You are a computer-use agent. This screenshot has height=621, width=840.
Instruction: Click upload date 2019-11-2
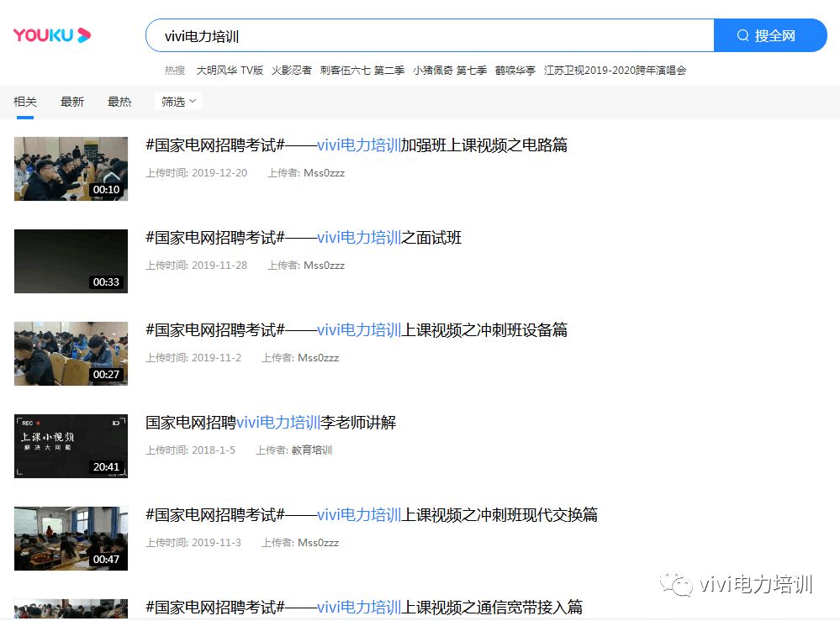click(216, 358)
